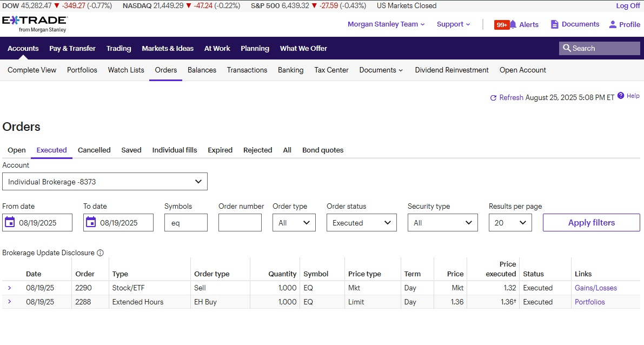Viewport: 644px width, 345px height.
Task: Open Documents from the header icon
Action: [554, 24]
